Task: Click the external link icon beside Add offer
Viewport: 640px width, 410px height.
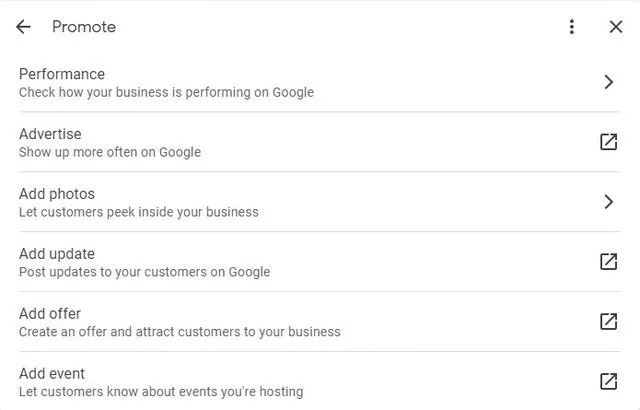Action: click(x=608, y=321)
